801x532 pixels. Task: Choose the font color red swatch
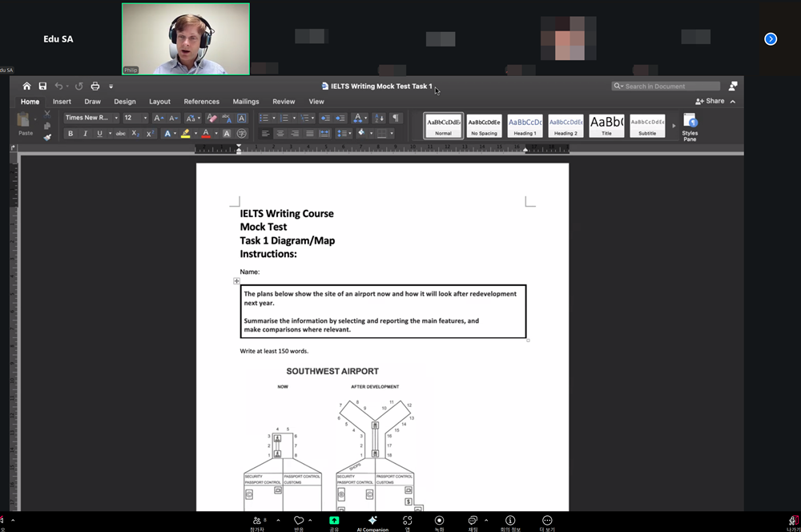[206, 133]
